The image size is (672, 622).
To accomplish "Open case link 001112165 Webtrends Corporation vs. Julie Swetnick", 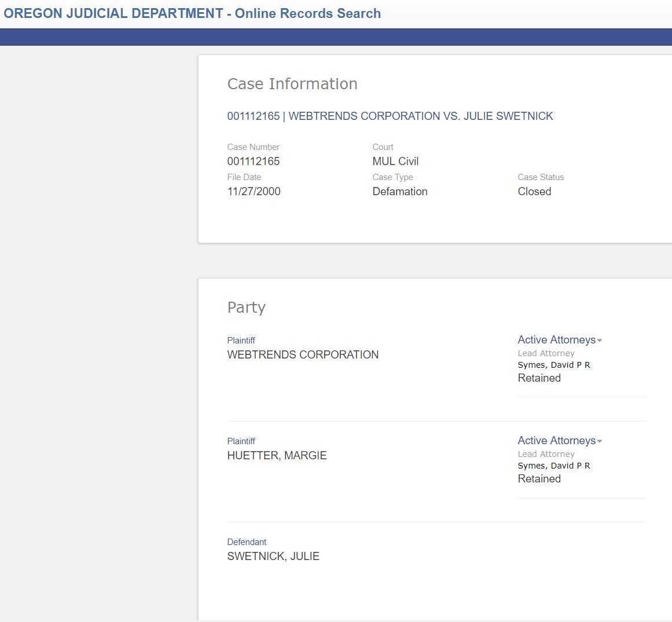I will coord(390,116).
